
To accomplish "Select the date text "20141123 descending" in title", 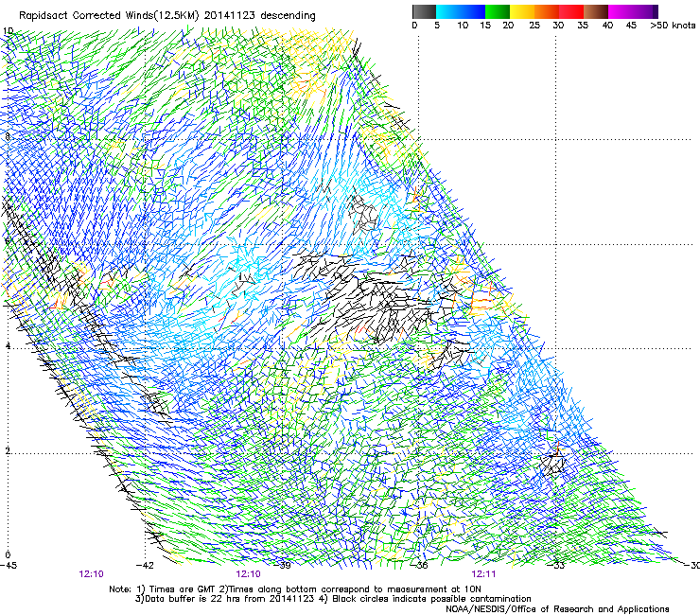I will click(x=259, y=16).
